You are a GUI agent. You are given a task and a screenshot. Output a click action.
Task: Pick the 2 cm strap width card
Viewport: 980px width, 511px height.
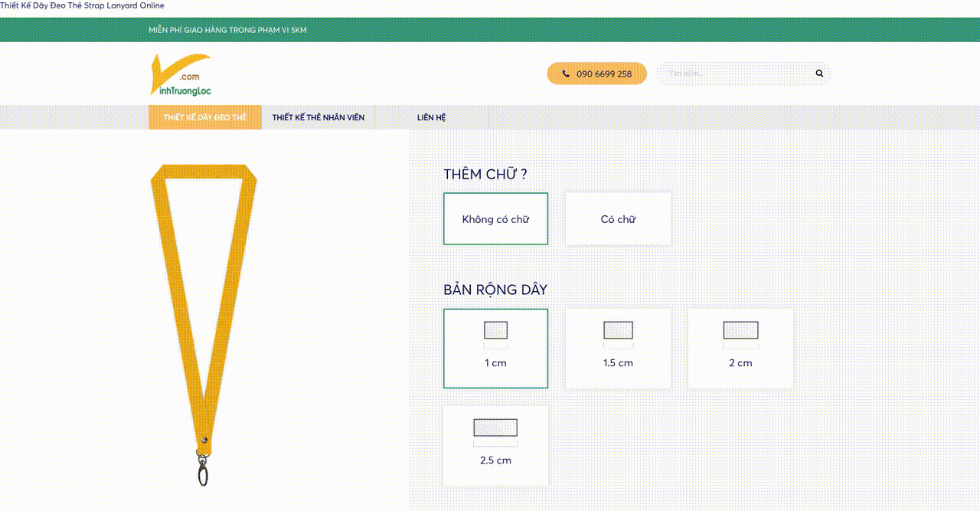pyautogui.click(x=740, y=349)
